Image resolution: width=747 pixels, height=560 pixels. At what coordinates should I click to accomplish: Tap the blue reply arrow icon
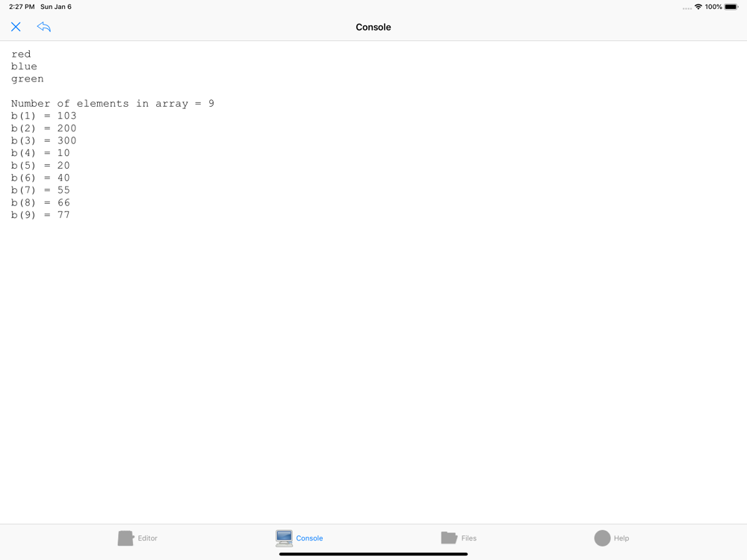44,27
